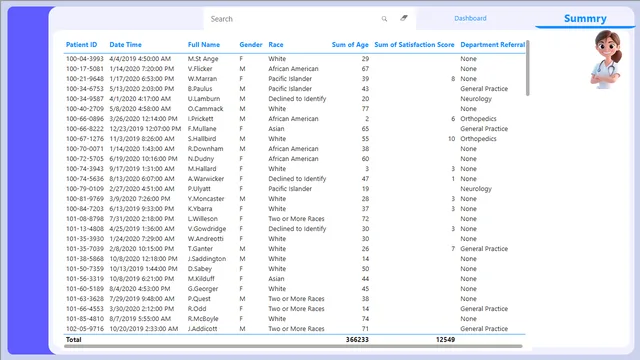640x360 pixels.
Task: Click Declined to Identify for A.Warwicker
Action: (297, 179)
